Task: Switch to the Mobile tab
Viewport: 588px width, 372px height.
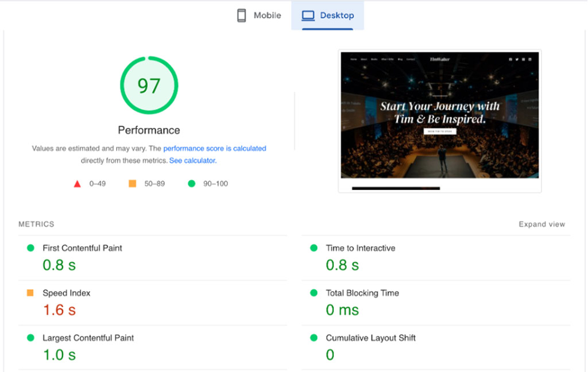Action: click(x=259, y=15)
